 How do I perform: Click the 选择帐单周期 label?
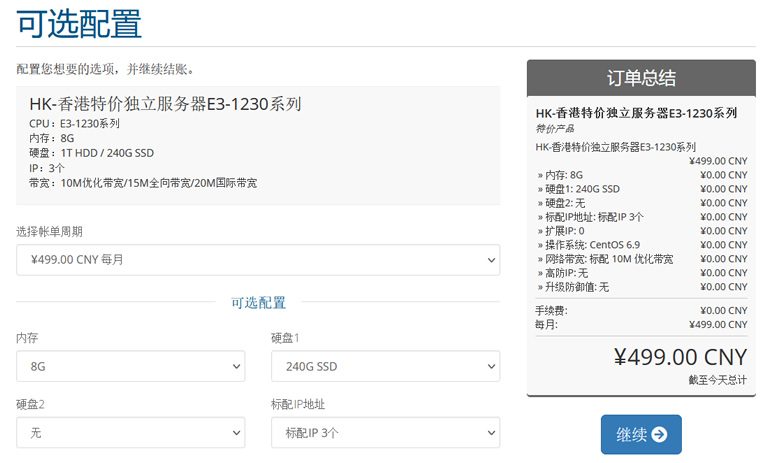pyautogui.click(x=49, y=232)
